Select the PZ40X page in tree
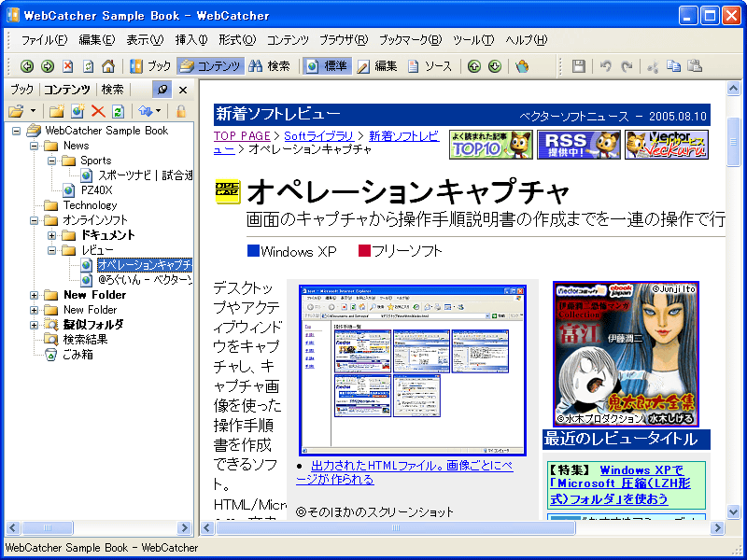747x560 pixels. (x=97, y=190)
